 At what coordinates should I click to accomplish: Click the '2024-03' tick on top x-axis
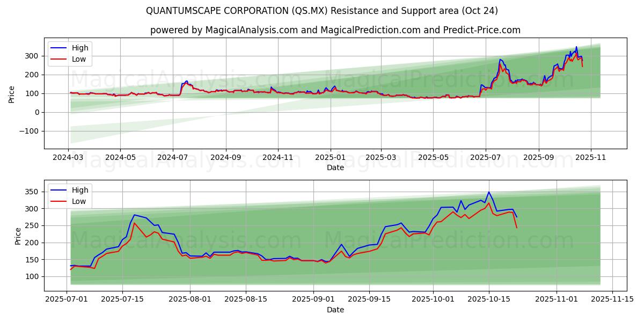pos(69,158)
